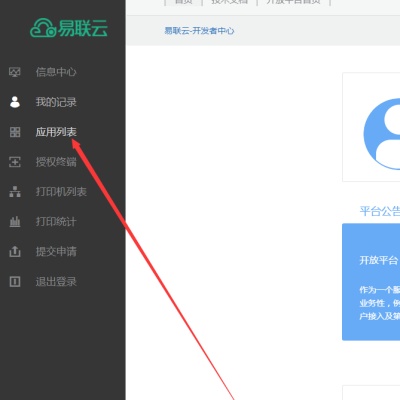The width and height of the screenshot is (400, 400).
Task: Click the bar chart icon beside 打印统计
Action: pyautogui.click(x=15, y=222)
